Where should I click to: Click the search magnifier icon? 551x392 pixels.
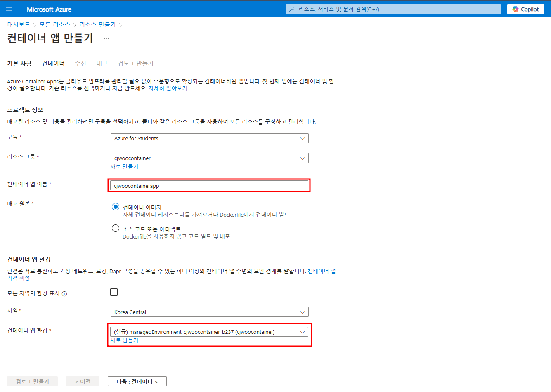[x=292, y=9]
